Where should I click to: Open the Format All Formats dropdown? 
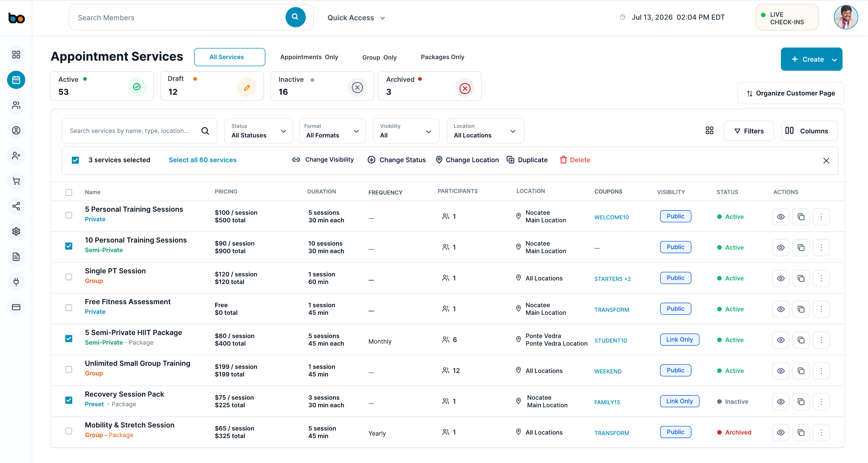pyautogui.click(x=332, y=131)
